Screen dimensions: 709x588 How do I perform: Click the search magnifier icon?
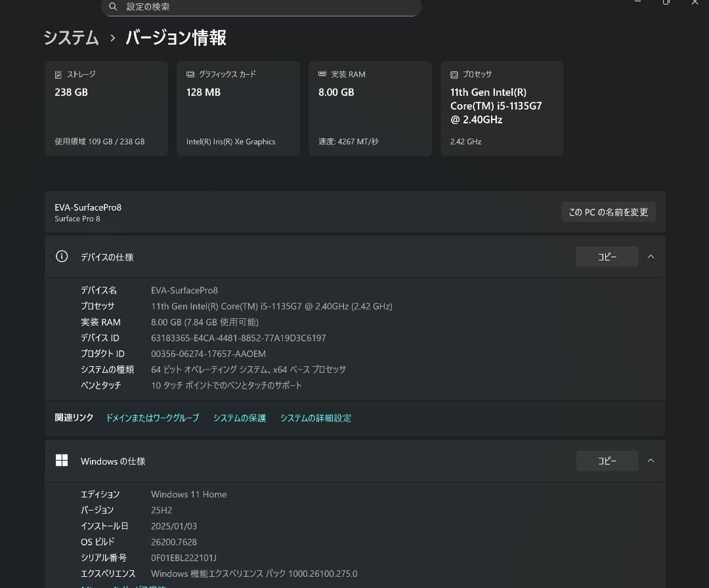[113, 7]
